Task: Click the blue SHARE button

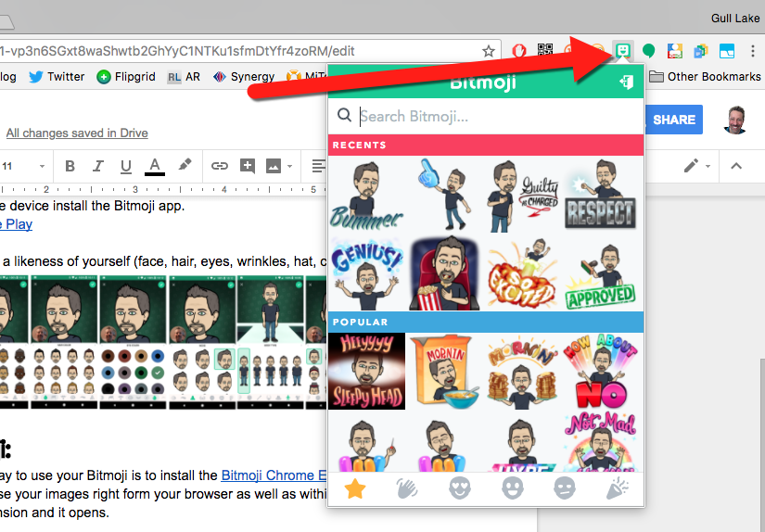Action: (674, 120)
